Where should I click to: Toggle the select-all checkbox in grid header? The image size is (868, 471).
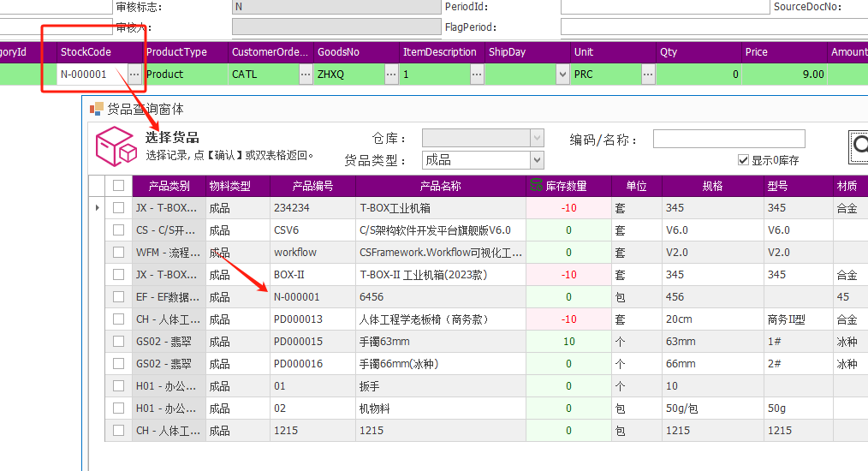pos(118,186)
